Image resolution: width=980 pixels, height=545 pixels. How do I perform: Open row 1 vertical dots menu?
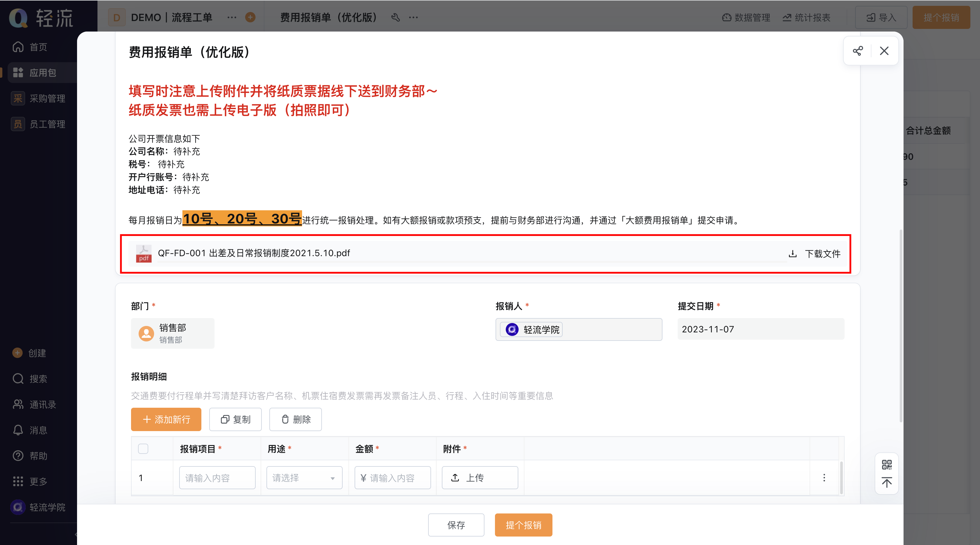coord(824,478)
